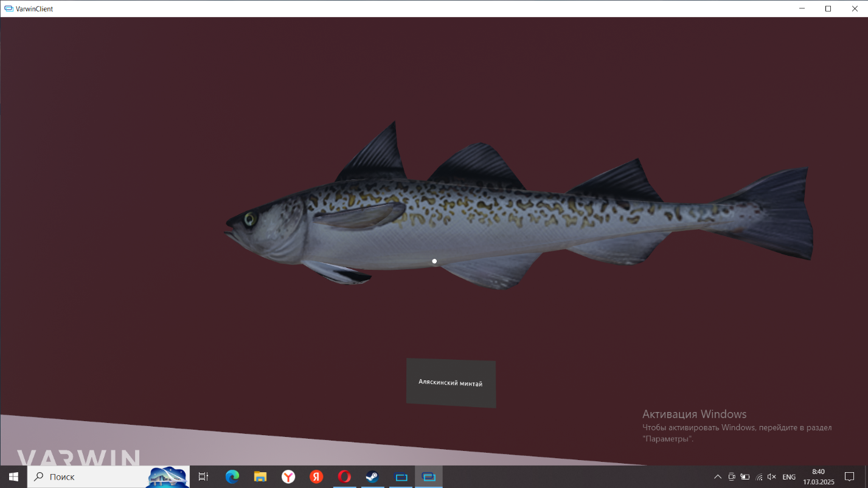Screen dimensions: 868x488
Task: Switch to the Opera browser in taskbar
Action: (344, 477)
